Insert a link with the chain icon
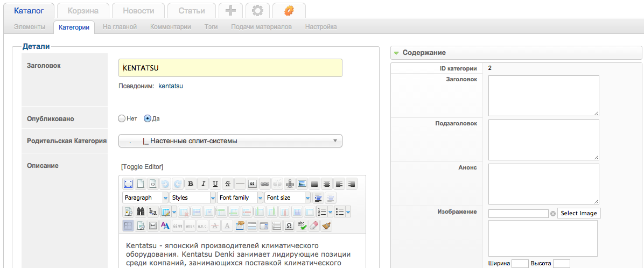 (x=265, y=184)
